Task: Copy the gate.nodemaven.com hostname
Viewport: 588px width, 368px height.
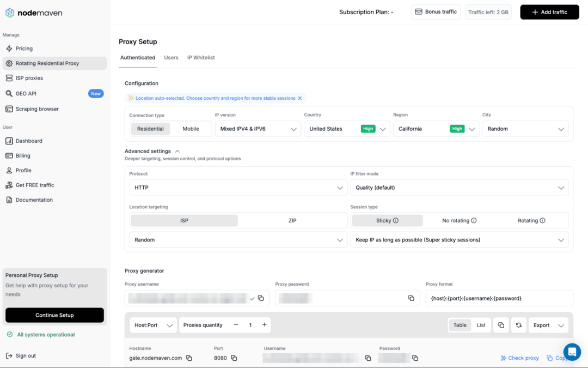Action: click(189, 358)
